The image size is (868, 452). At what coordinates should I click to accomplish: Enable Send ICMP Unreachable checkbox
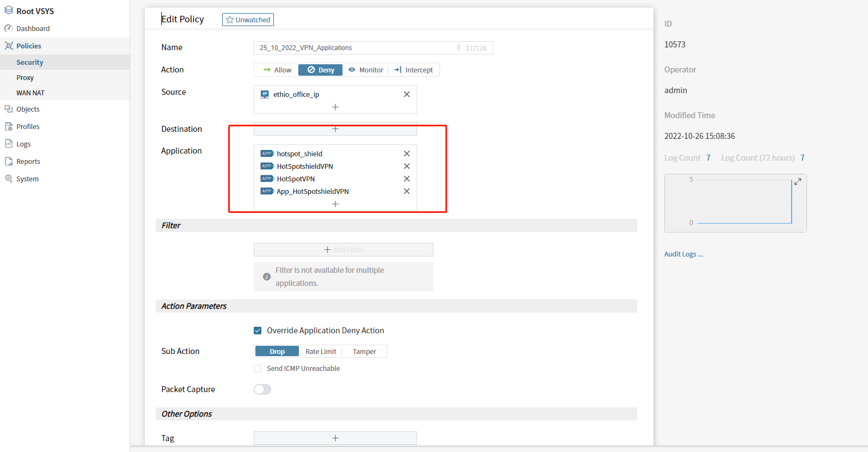tap(258, 369)
